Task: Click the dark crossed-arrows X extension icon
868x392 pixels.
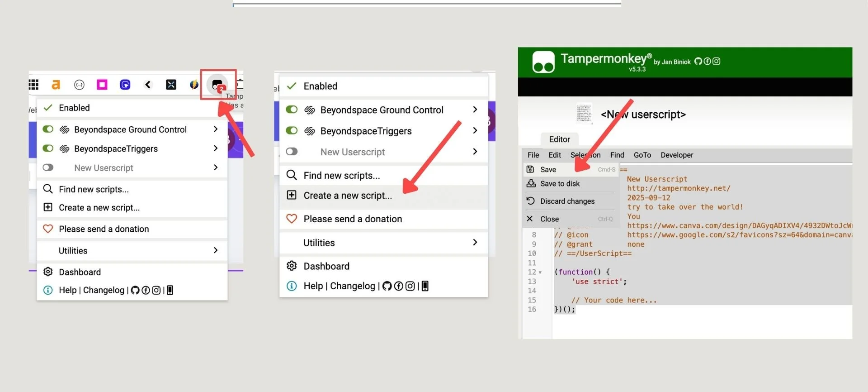Action: coord(171,85)
